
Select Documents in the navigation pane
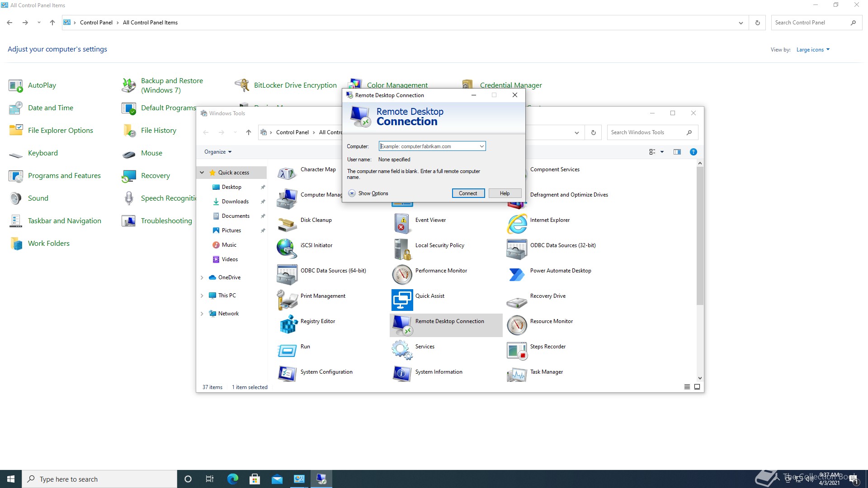point(236,216)
